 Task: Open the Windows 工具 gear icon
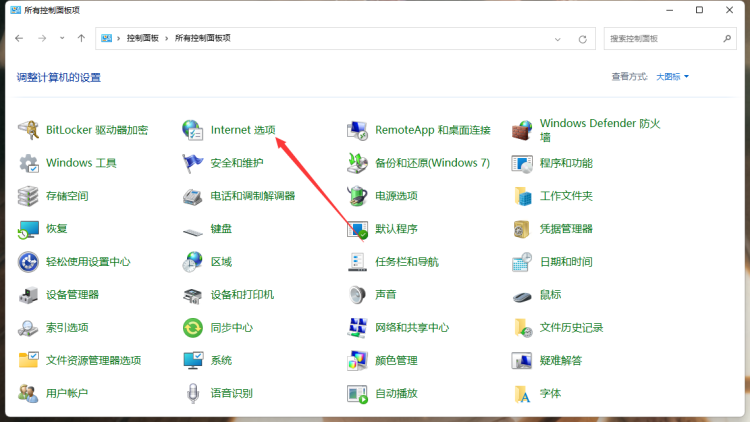(x=28, y=163)
